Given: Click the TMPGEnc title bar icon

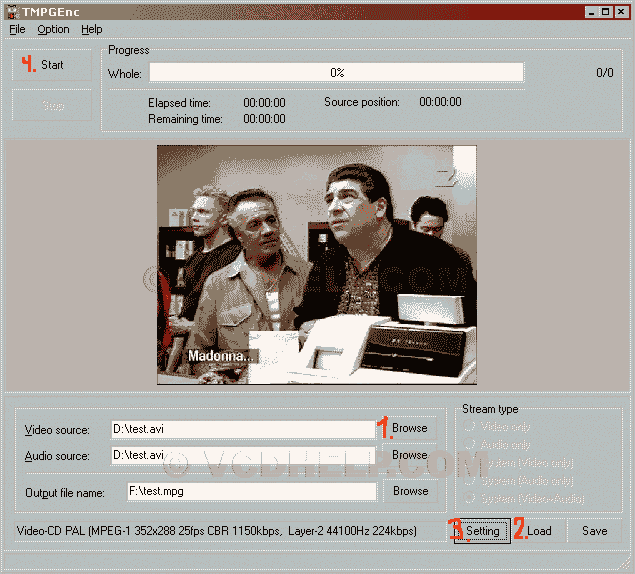Looking at the screenshot, I should (13, 12).
